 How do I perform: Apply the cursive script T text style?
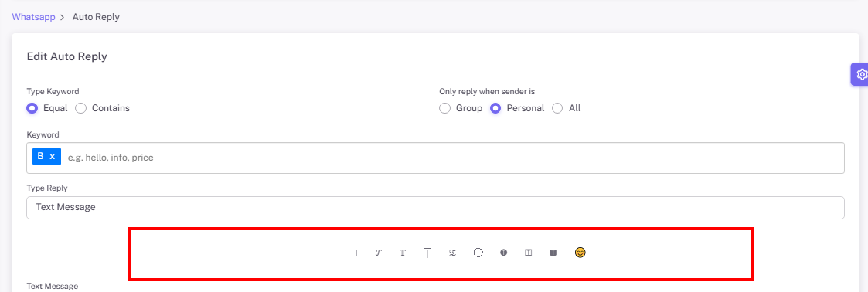(379, 253)
